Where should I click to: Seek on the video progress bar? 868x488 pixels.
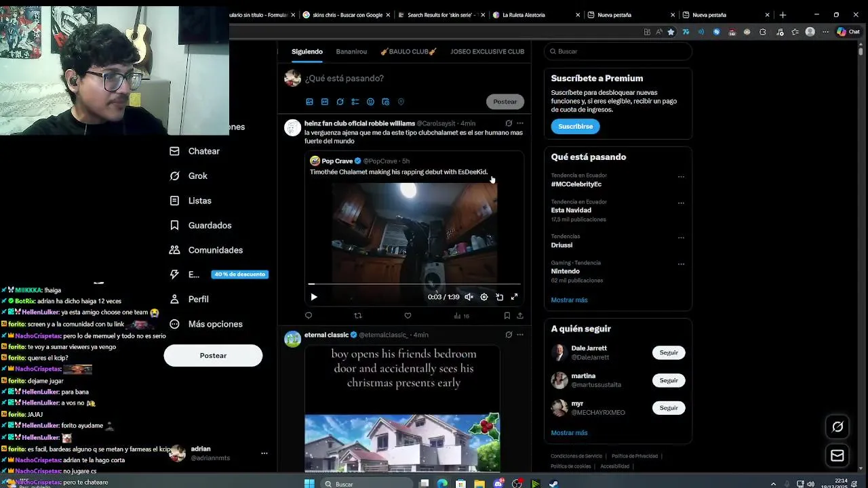click(x=414, y=284)
